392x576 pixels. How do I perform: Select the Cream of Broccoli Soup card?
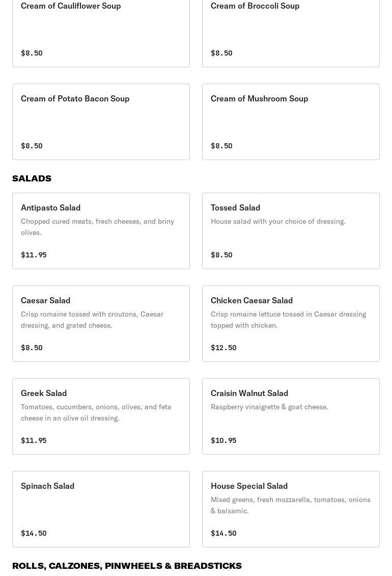click(x=291, y=30)
